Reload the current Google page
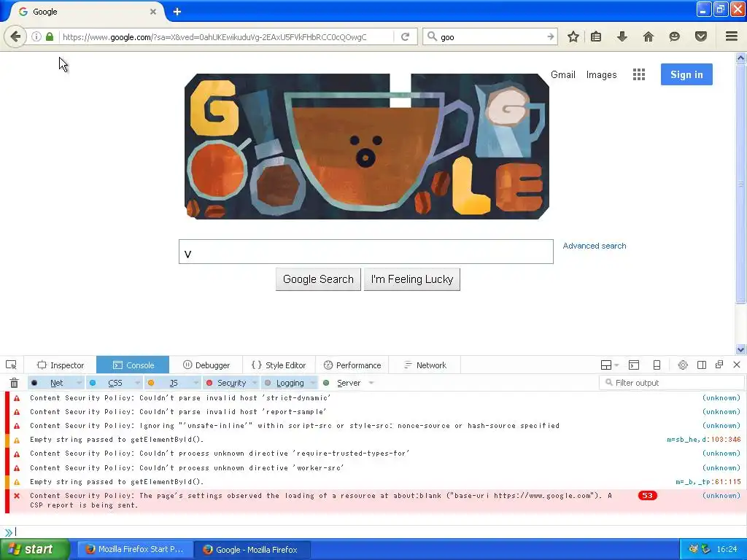This screenshot has width=747, height=560. click(406, 36)
